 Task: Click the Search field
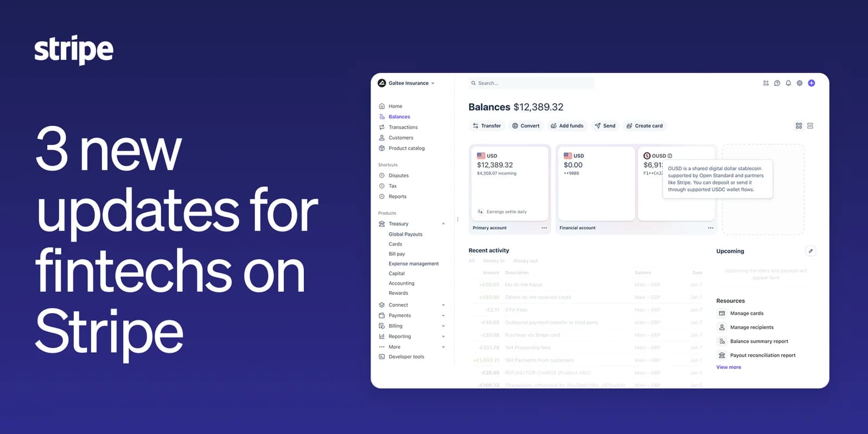(532, 83)
